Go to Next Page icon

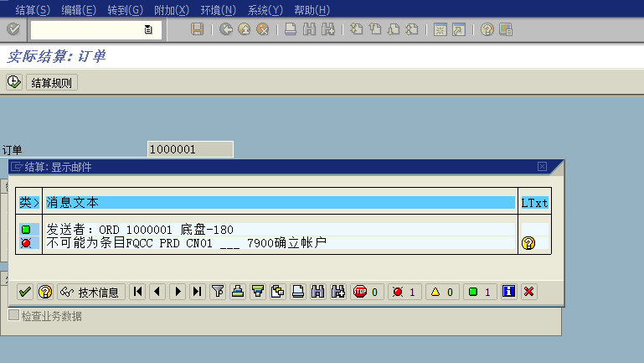pyautogui.click(x=394, y=29)
